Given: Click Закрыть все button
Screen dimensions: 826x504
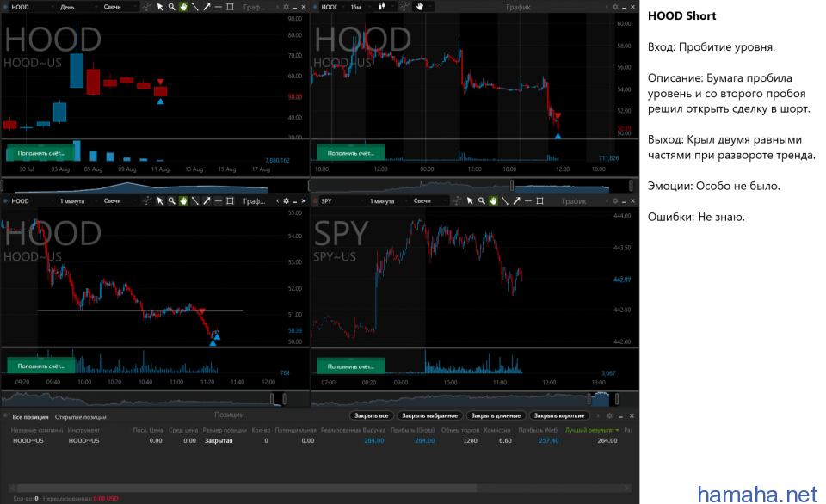Looking at the screenshot, I should coord(372,415).
